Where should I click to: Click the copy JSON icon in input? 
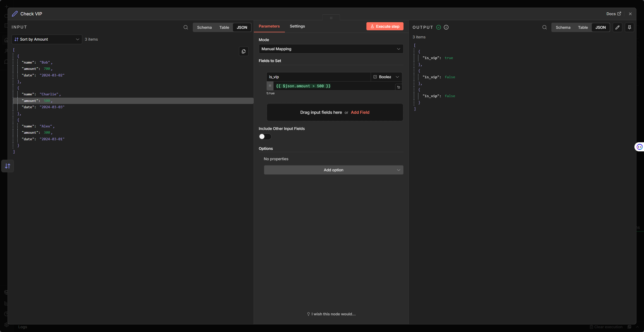click(x=244, y=51)
